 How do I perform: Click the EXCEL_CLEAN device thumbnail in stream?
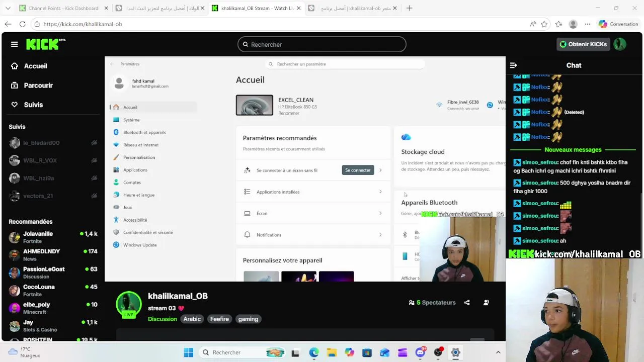click(x=255, y=105)
